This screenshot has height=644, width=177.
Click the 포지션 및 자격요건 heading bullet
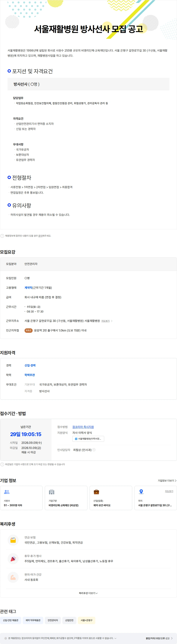(9, 71)
